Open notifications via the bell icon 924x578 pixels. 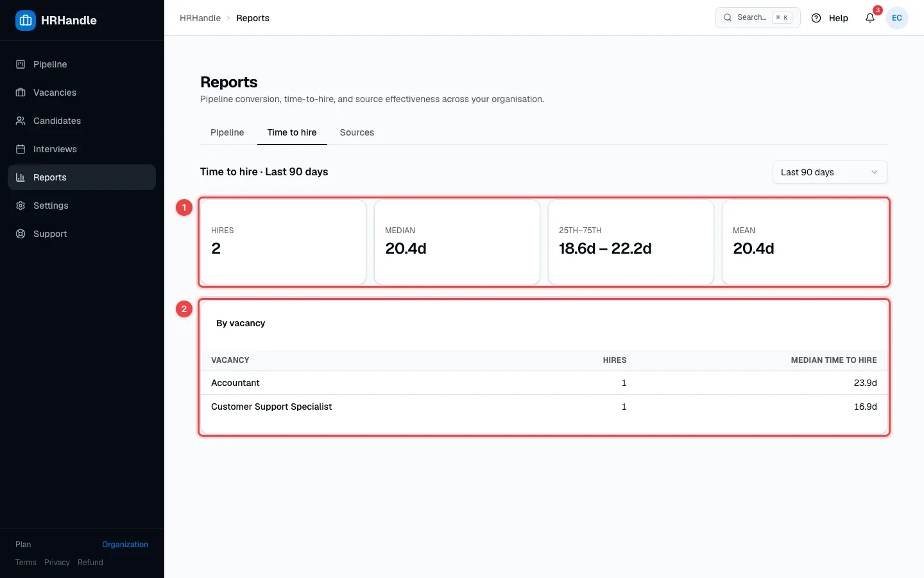[870, 18]
